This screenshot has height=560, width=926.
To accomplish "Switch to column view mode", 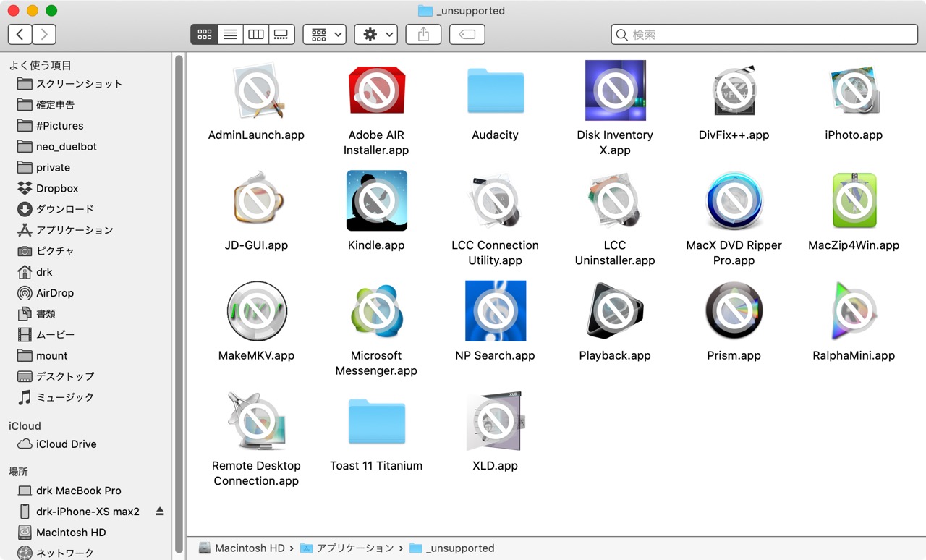I will 255,34.
